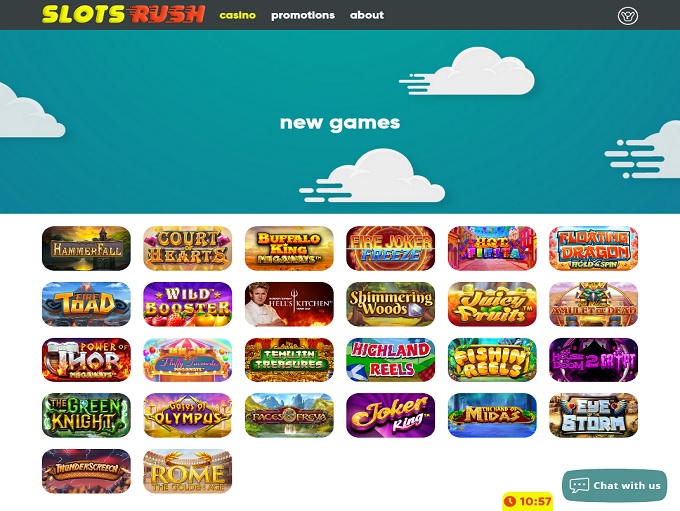Open Buffalo King Megaways slot
This screenshot has width=680, height=511.
(x=289, y=248)
